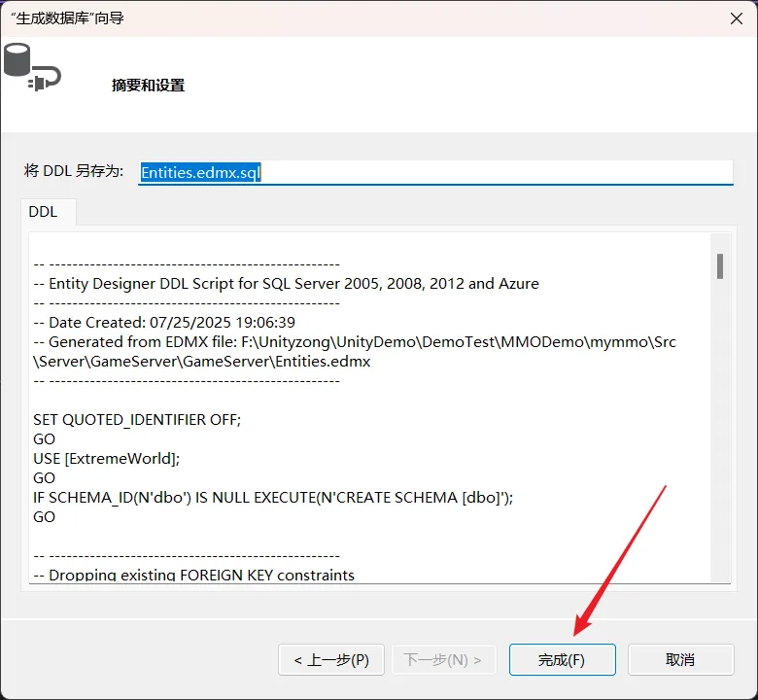Place cursor on SET QUOTED_IDENTIFIER OFF line

tap(136, 420)
